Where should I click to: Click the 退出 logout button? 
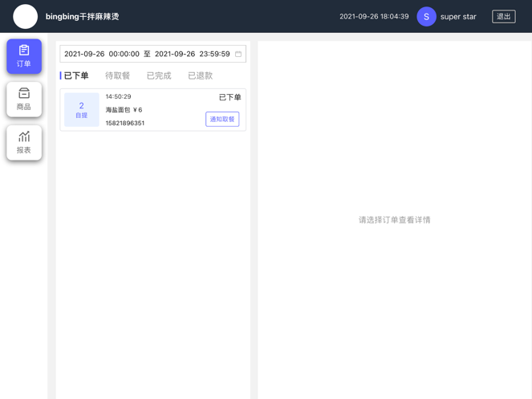coord(503,16)
